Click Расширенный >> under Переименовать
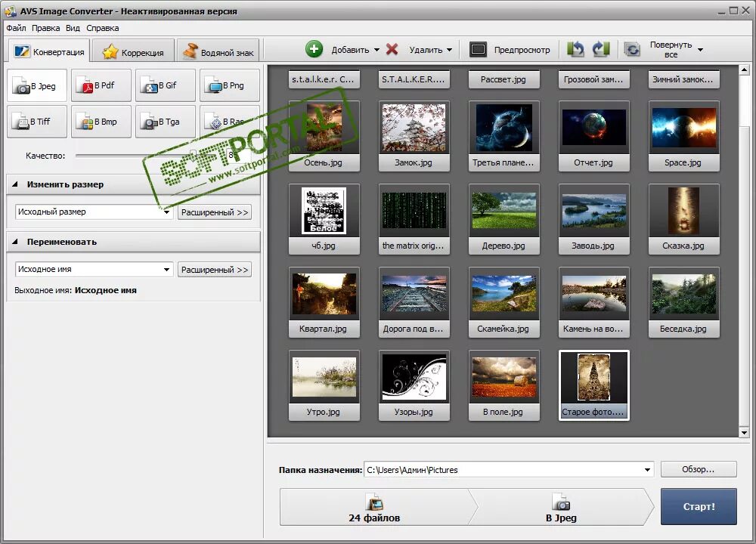756x544 pixels. tap(215, 269)
